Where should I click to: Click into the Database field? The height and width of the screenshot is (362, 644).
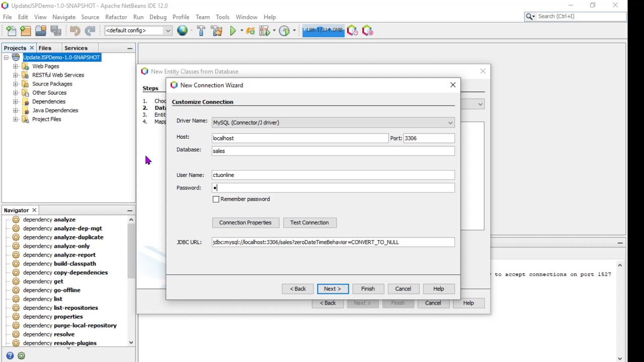[333, 151]
